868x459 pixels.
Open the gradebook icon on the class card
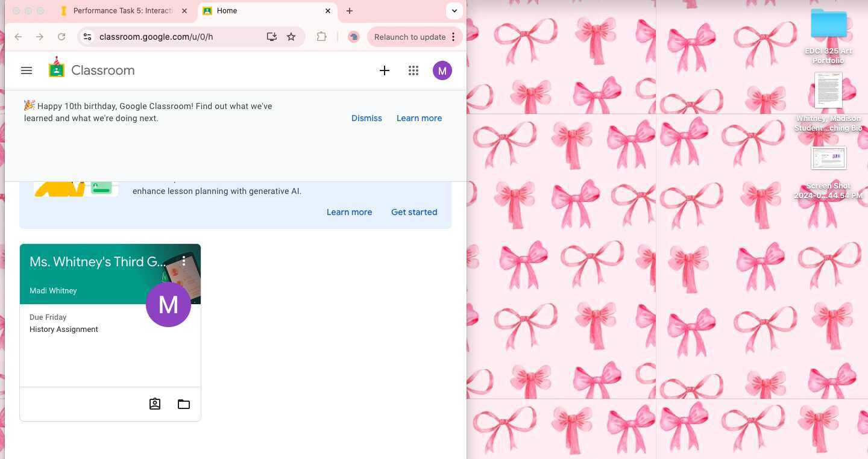154,404
